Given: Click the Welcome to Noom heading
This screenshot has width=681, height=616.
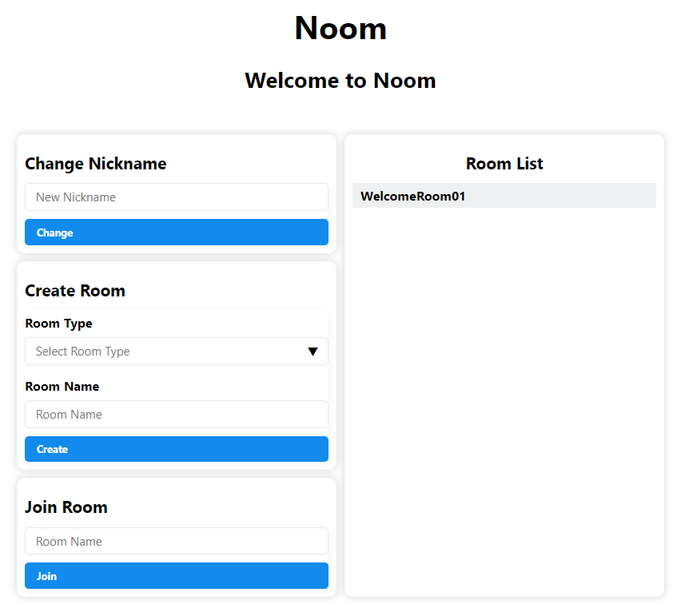Looking at the screenshot, I should [x=340, y=81].
